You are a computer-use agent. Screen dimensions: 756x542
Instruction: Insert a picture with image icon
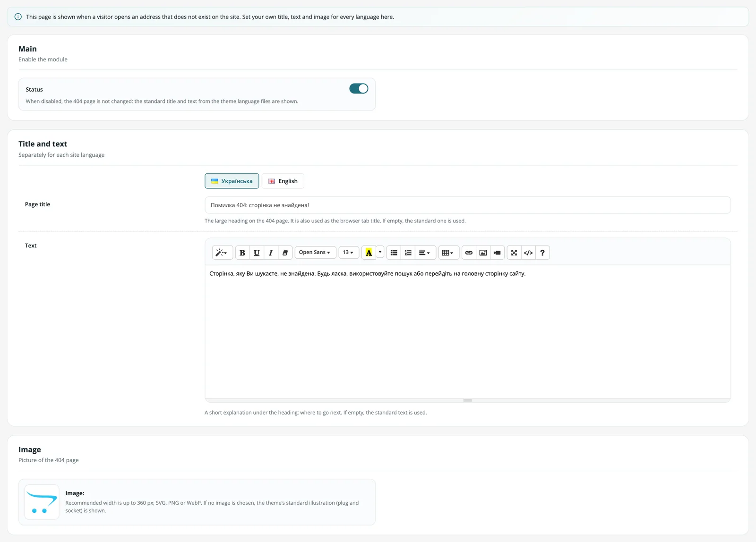pos(483,253)
